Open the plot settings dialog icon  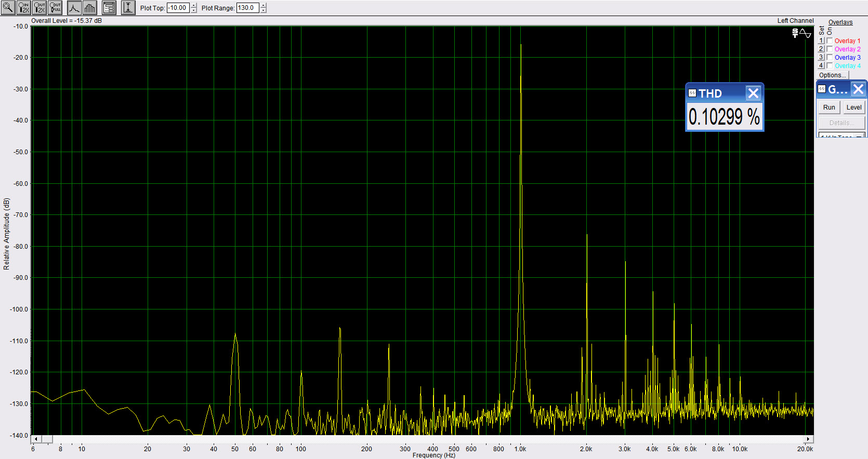109,8
